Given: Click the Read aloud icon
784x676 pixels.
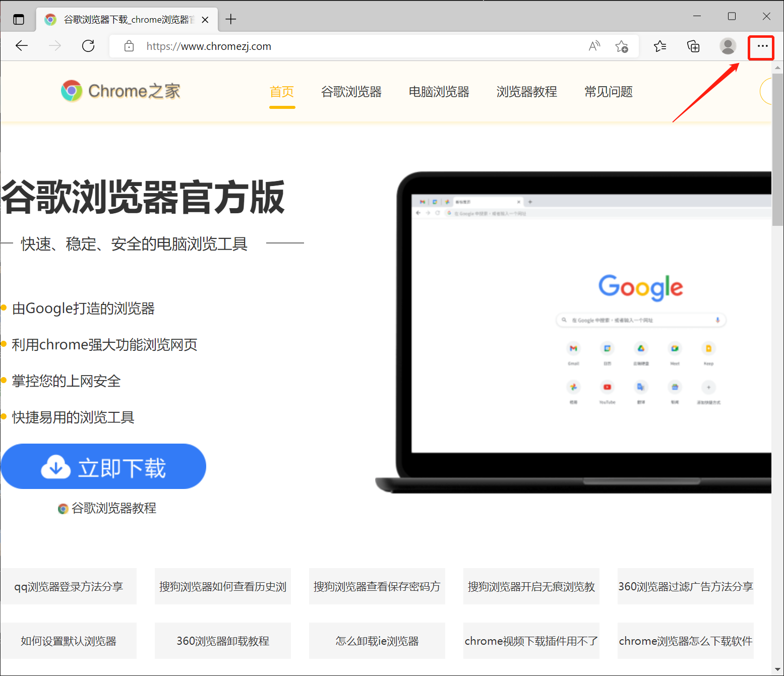Looking at the screenshot, I should pyautogui.click(x=594, y=46).
